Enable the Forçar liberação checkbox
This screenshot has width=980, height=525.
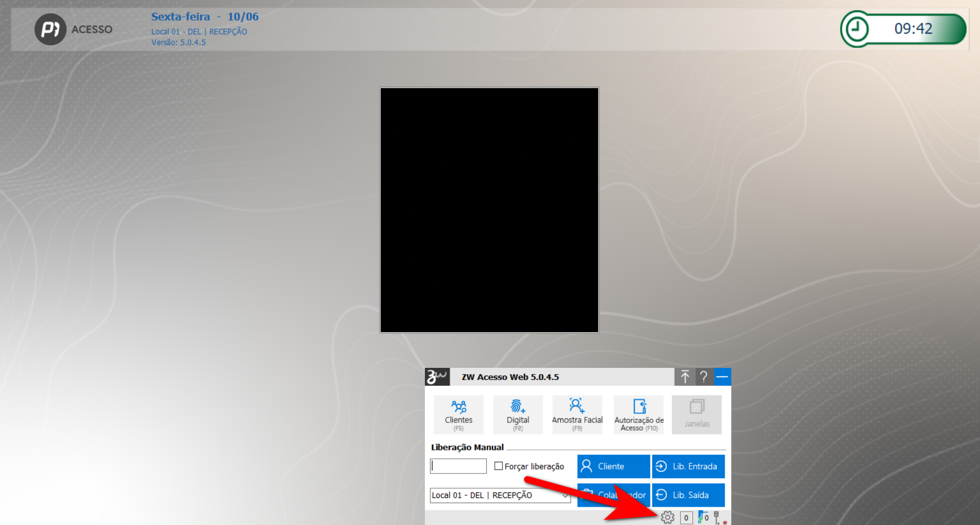498,466
